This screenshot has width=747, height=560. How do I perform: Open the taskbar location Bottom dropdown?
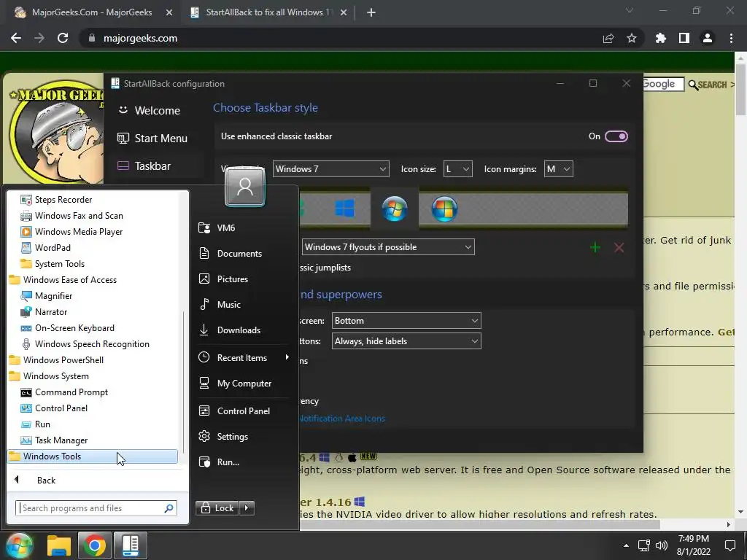[406, 321]
